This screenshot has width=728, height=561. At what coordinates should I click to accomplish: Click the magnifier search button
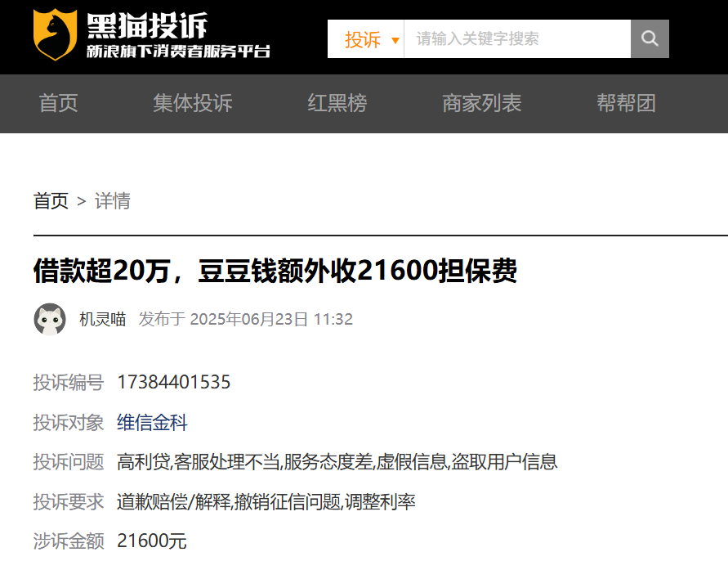(x=650, y=38)
